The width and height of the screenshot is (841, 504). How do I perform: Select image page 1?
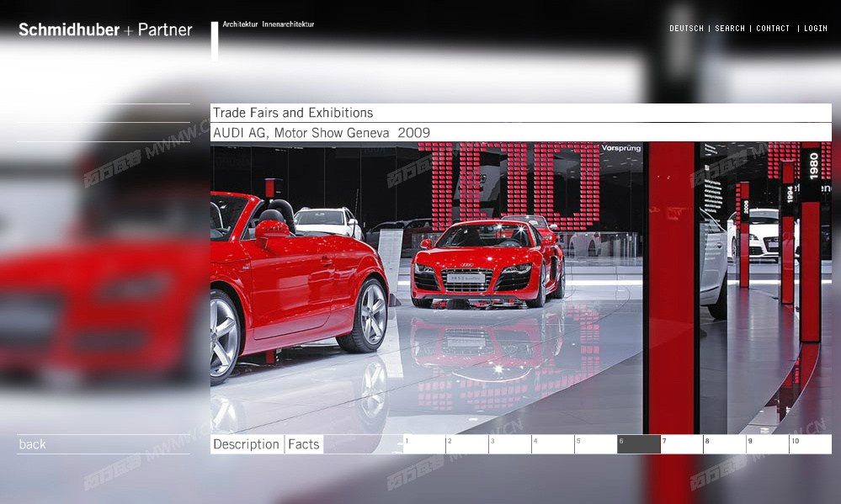tap(424, 444)
